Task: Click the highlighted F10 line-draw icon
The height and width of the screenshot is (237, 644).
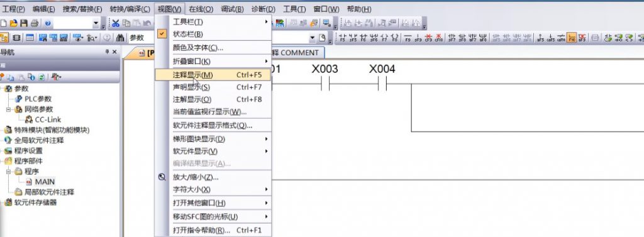Action: [x=571, y=38]
